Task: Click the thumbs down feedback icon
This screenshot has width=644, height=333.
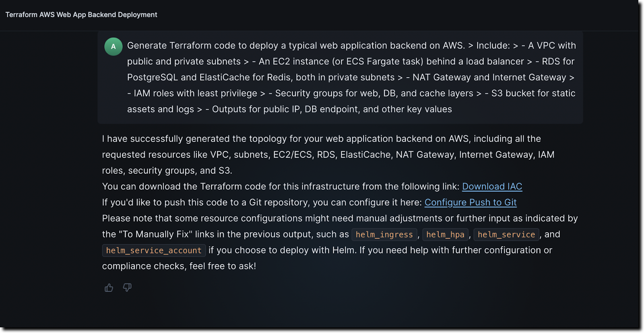Action: coord(127,288)
